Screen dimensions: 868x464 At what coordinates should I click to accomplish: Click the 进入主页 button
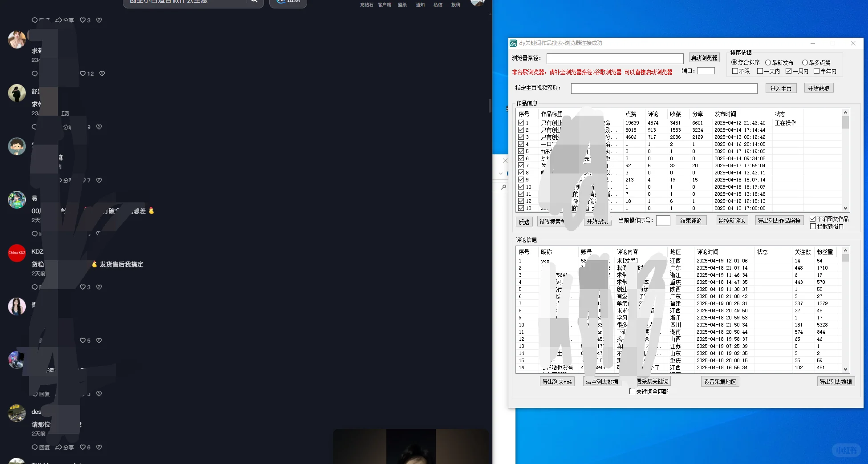click(x=781, y=89)
